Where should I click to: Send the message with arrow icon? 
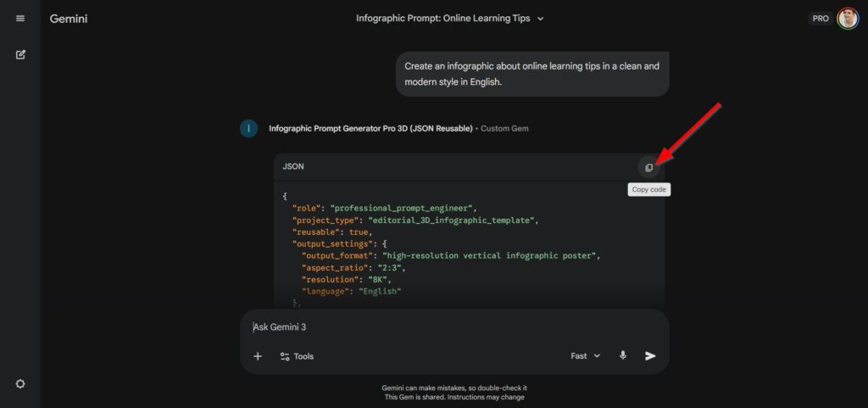(x=650, y=356)
